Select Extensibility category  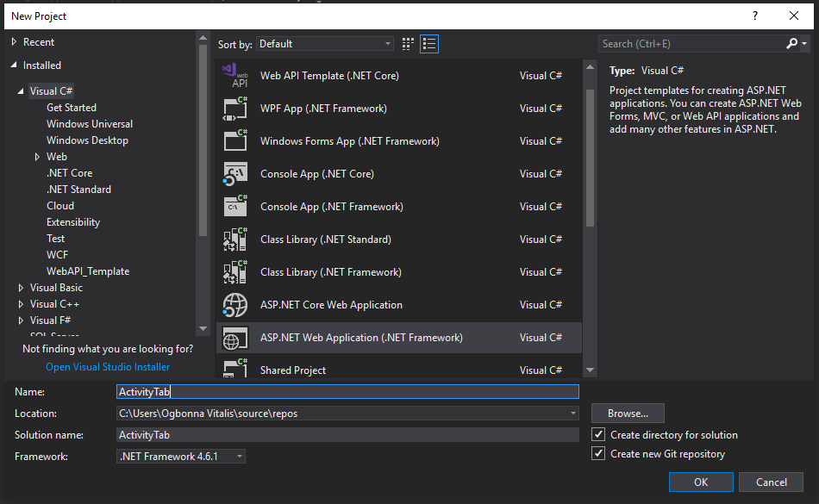73,222
